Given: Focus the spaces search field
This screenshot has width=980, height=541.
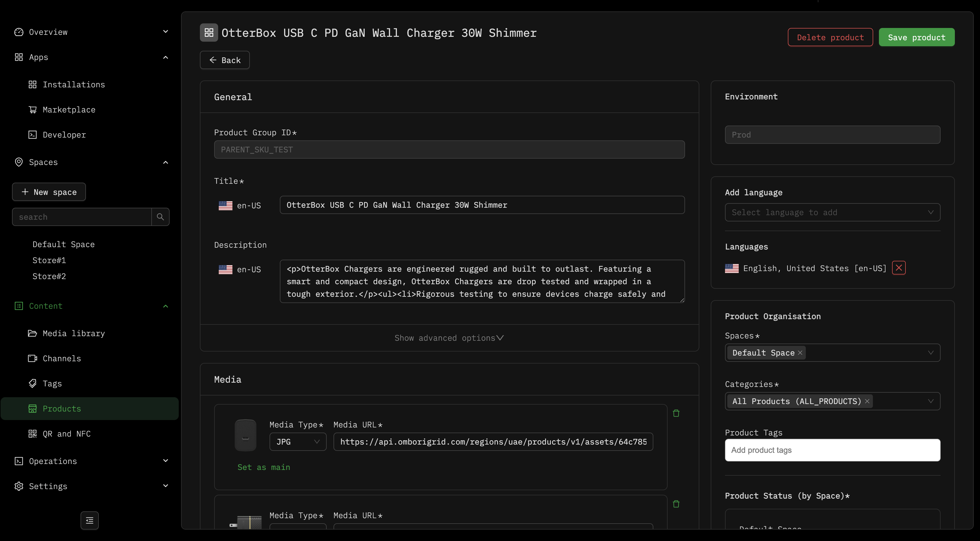Looking at the screenshot, I should pyautogui.click(x=82, y=217).
